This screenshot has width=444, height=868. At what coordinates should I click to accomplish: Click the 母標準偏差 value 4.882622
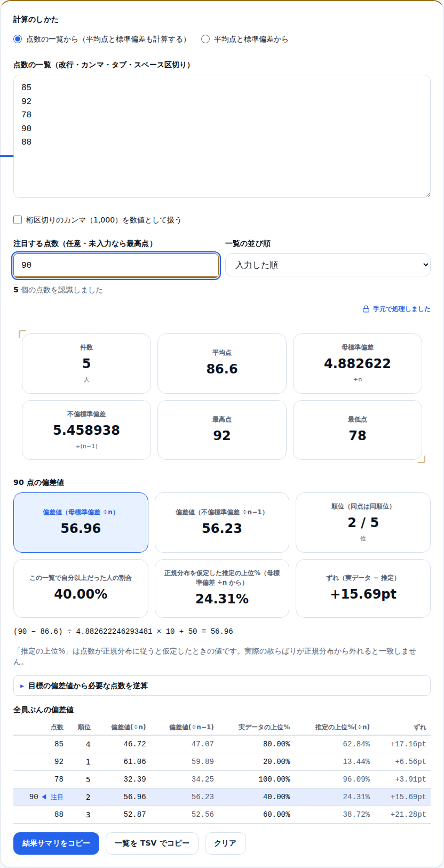pyautogui.click(x=358, y=363)
